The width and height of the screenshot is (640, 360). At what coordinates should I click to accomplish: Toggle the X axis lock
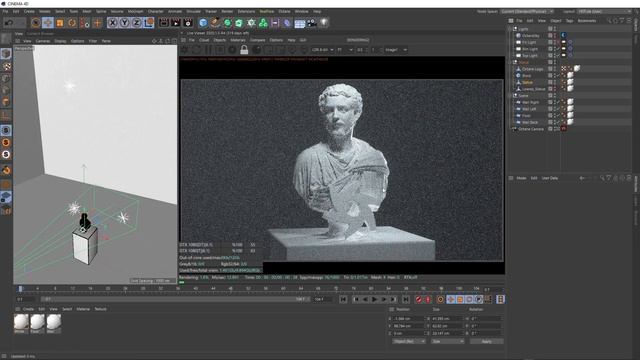[113, 23]
